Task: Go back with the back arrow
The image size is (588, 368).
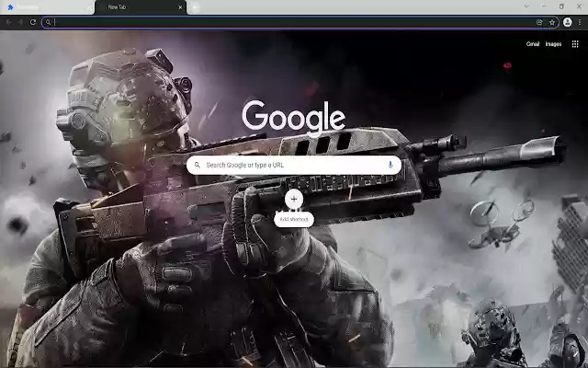Action: tap(8, 22)
